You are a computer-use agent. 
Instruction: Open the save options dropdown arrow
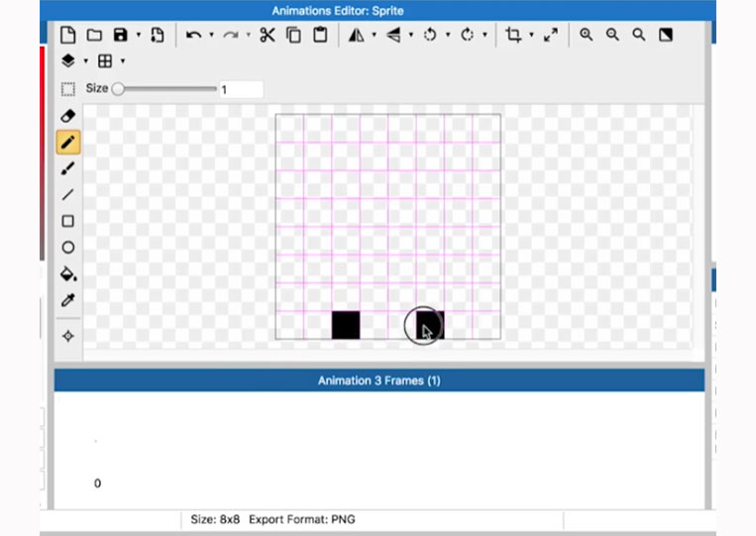click(x=139, y=35)
